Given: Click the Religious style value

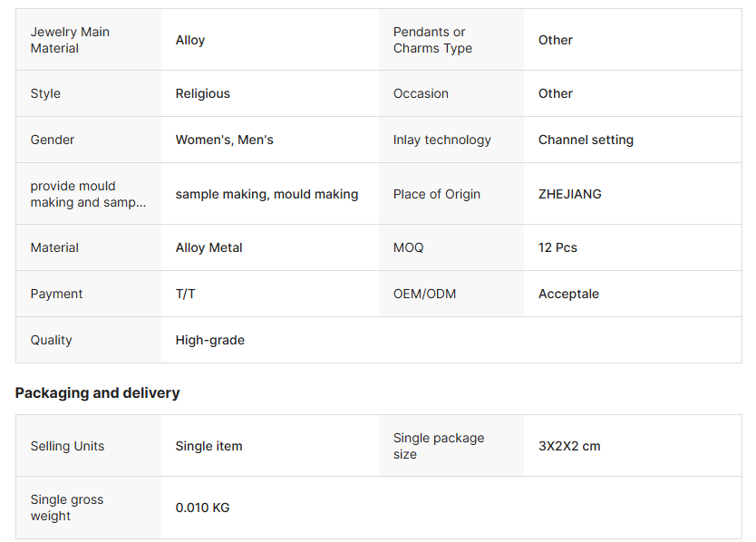Looking at the screenshot, I should pyautogui.click(x=203, y=93).
